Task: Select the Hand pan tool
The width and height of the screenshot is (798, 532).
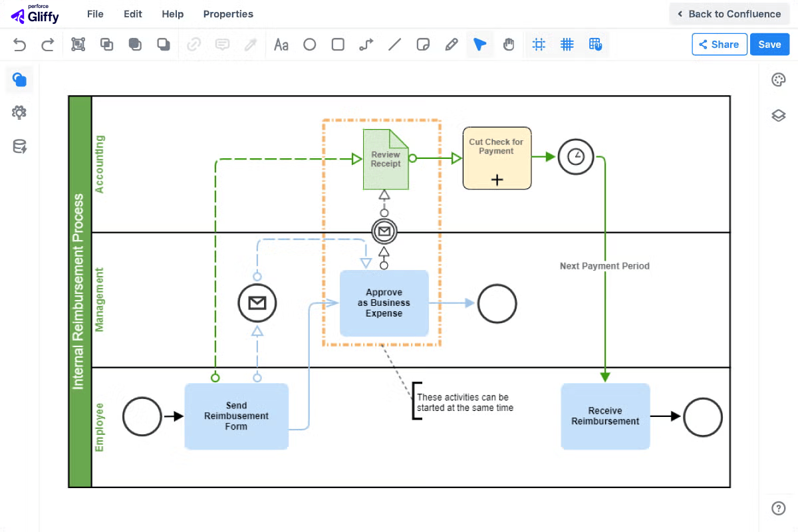Action: click(509, 45)
